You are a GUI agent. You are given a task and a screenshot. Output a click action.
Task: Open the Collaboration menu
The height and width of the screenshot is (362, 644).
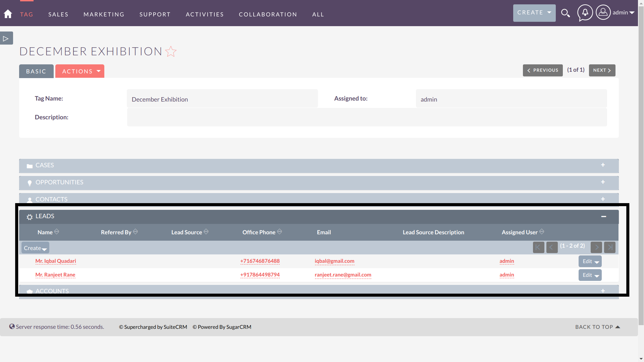click(x=268, y=14)
